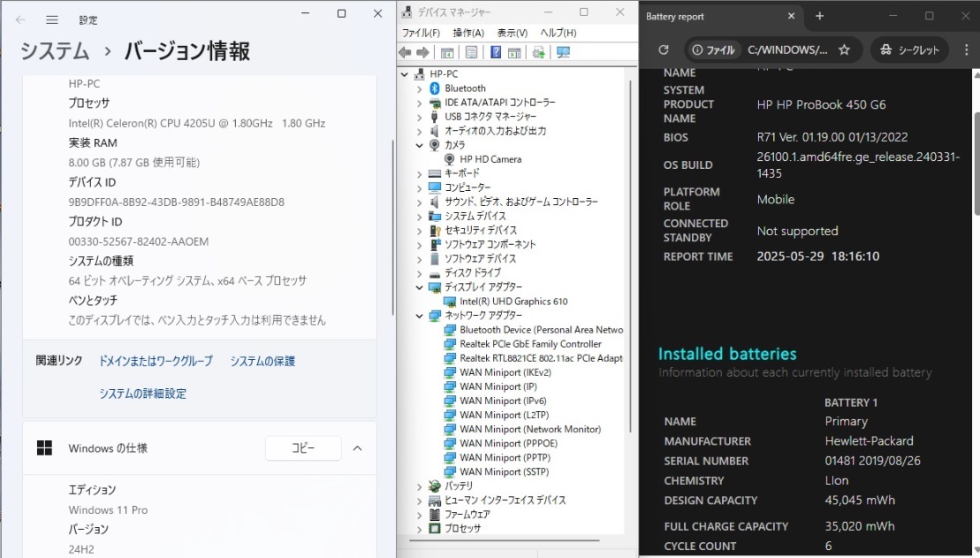Open the ファイル(F) menu
The image size is (980, 558).
421,33
